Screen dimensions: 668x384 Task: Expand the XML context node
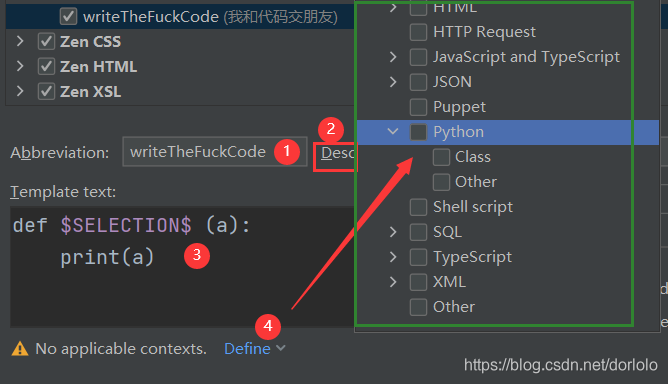[393, 282]
